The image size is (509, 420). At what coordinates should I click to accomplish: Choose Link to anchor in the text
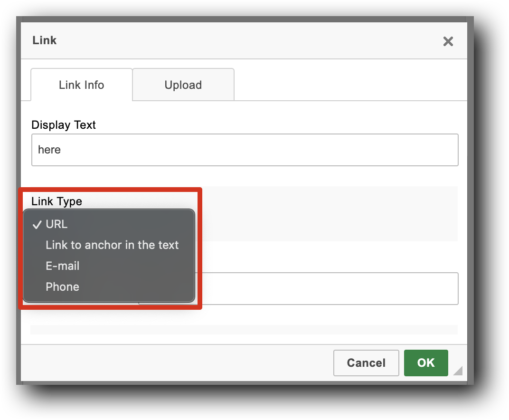(x=112, y=245)
